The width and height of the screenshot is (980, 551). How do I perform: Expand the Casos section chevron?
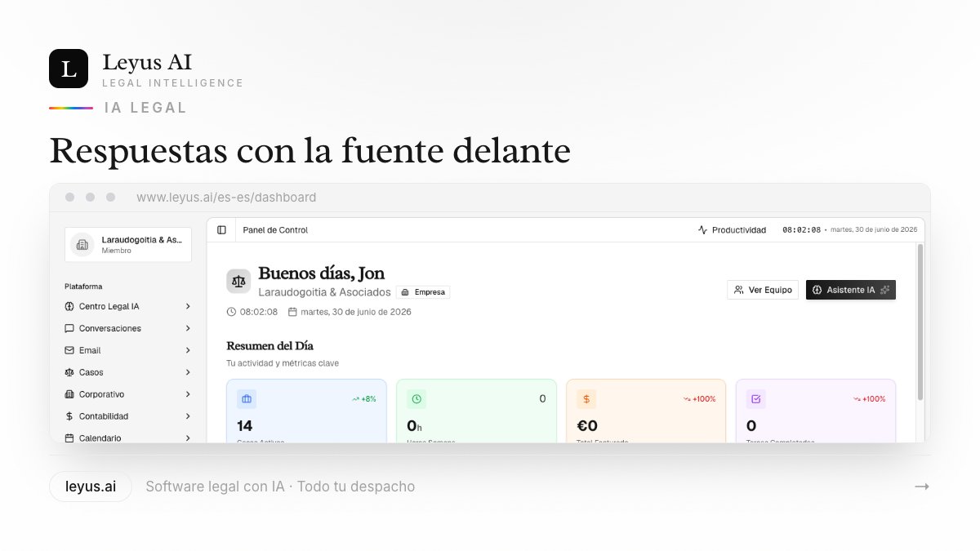coord(188,372)
